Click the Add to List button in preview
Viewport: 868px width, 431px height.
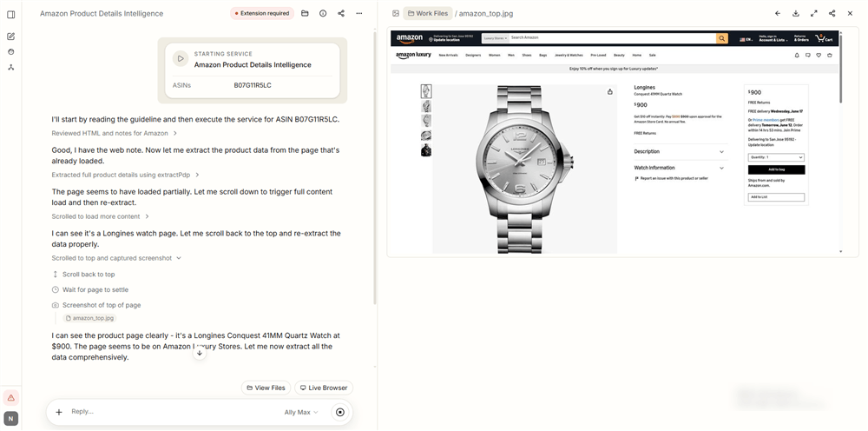coord(776,197)
